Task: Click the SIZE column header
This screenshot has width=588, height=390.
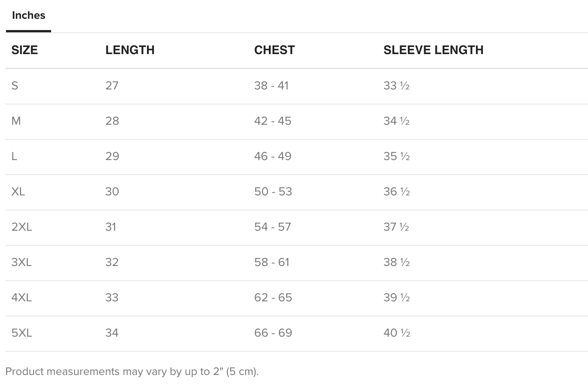Action: coord(24,50)
